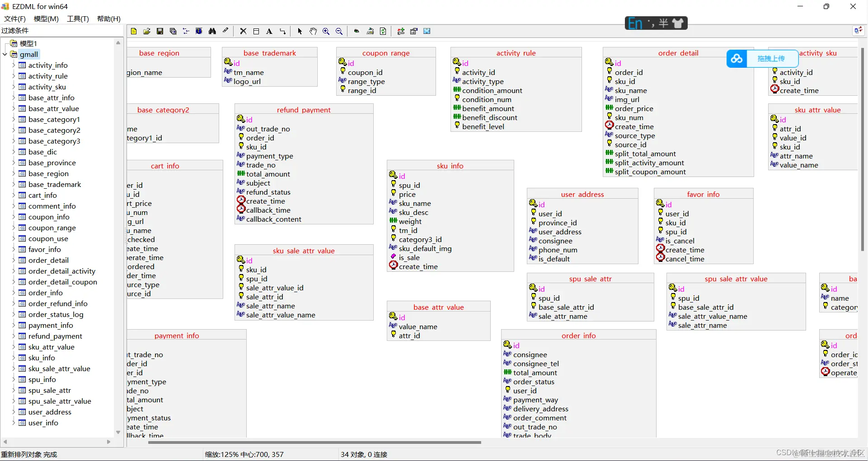Collapse the gmall tree node

point(5,54)
